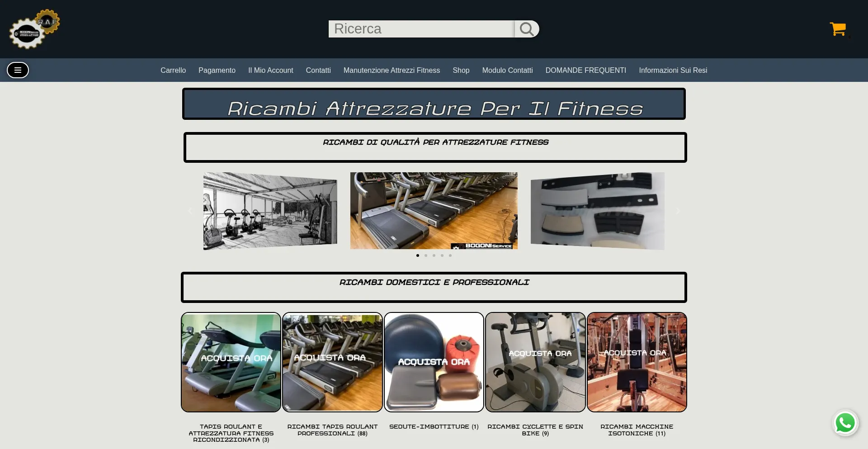Open Manutenzione Attrezzi Fitness page

[x=392, y=70]
